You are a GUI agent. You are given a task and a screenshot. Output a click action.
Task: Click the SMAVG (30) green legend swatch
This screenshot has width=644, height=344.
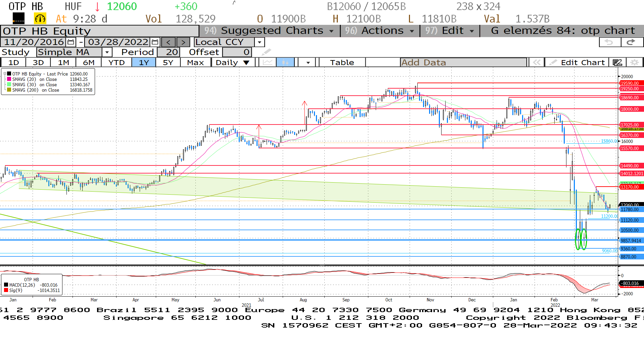pyautogui.click(x=9, y=85)
